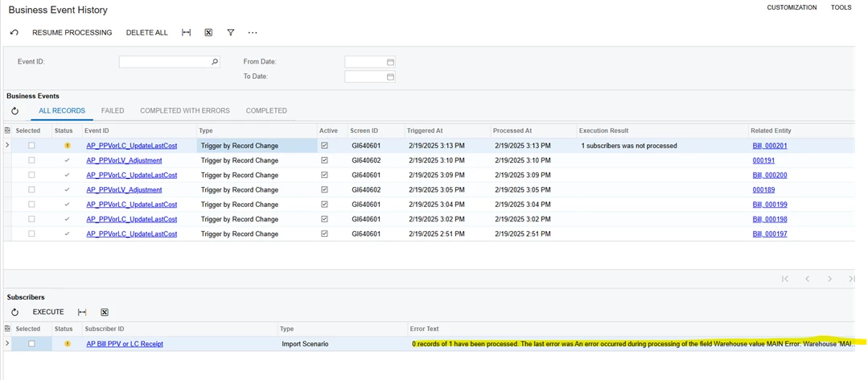Open the AP Bill PPV or LC Receipt subscriber link
This screenshot has width=868, height=381.
point(125,344)
